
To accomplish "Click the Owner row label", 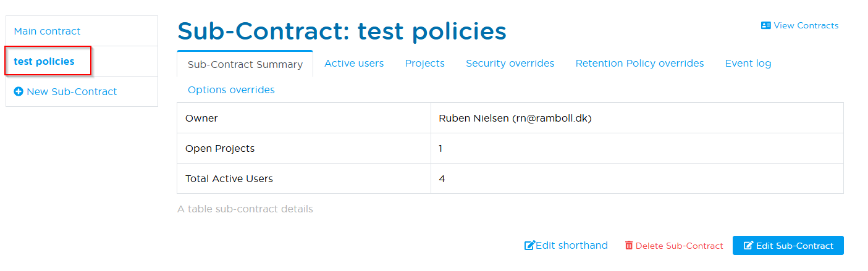I will click(x=201, y=118).
